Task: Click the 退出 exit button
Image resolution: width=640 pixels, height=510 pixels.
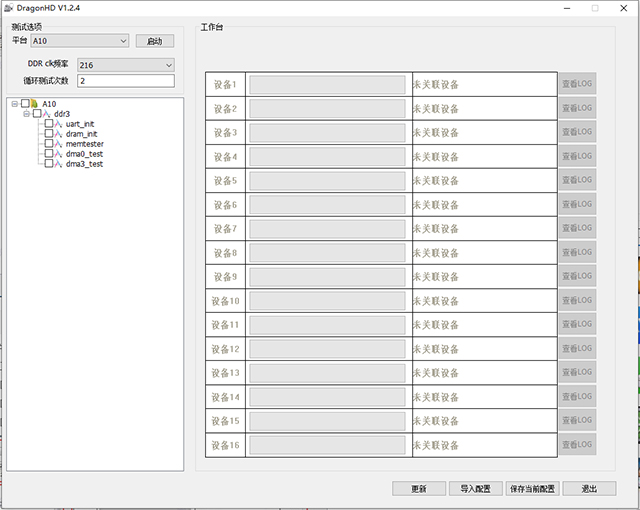Action: click(589, 488)
